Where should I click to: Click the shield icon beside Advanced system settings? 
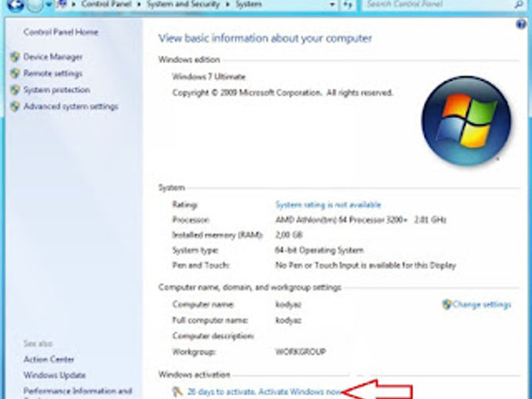(x=15, y=106)
